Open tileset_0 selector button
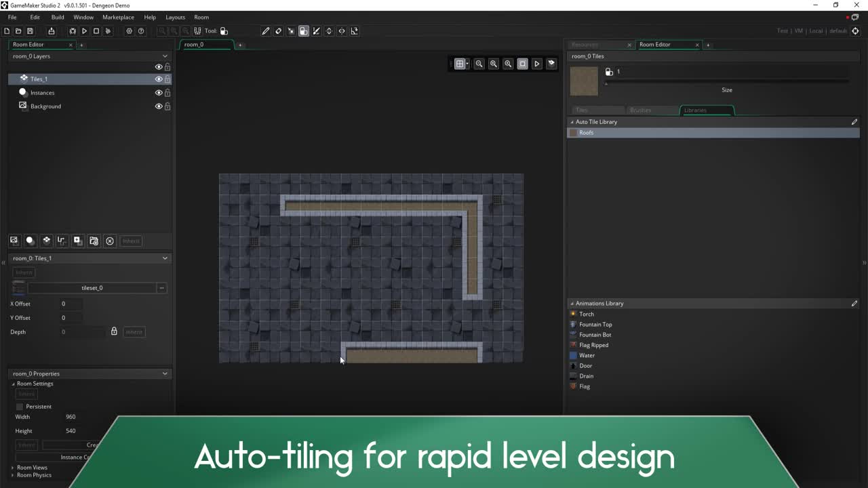Screen dimensions: 868x488 tap(92, 288)
